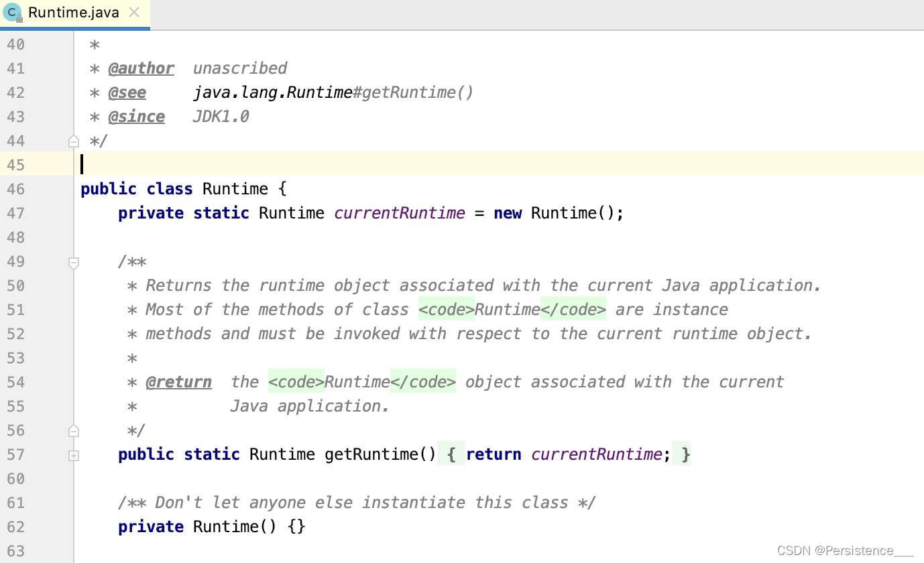Click 'private static' keywords on line 47
The height and width of the screenshot is (563, 924).
click(184, 213)
